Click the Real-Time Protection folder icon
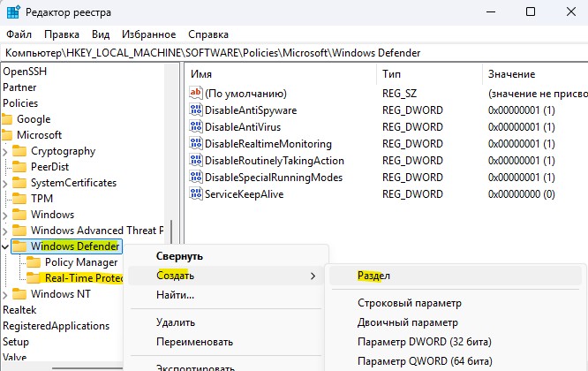588x371 pixels. coord(34,278)
